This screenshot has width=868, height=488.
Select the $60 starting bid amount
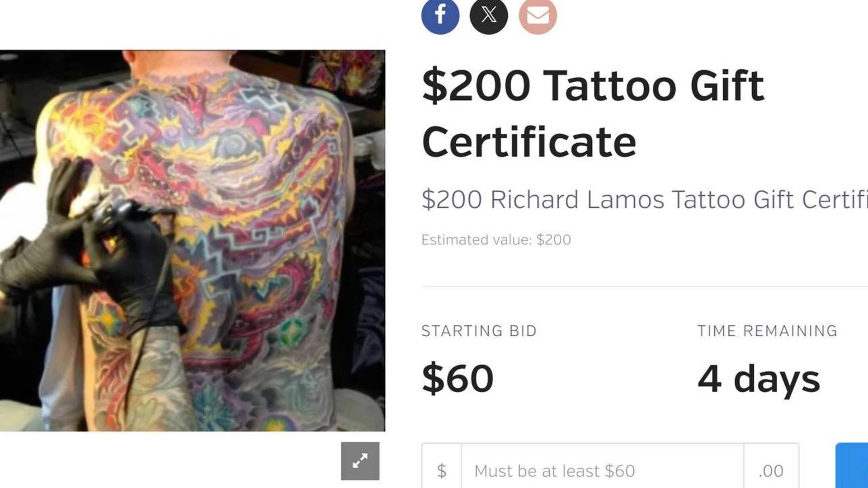click(x=457, y=378)
